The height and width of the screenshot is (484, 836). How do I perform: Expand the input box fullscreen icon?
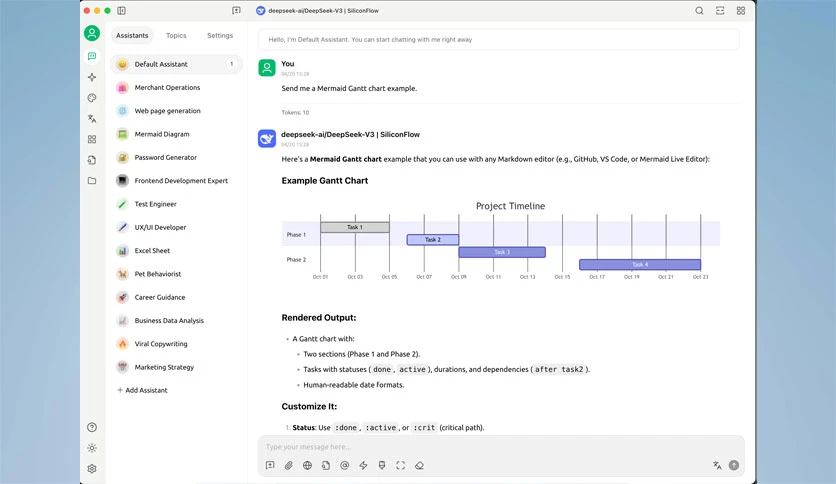[400, 465]
